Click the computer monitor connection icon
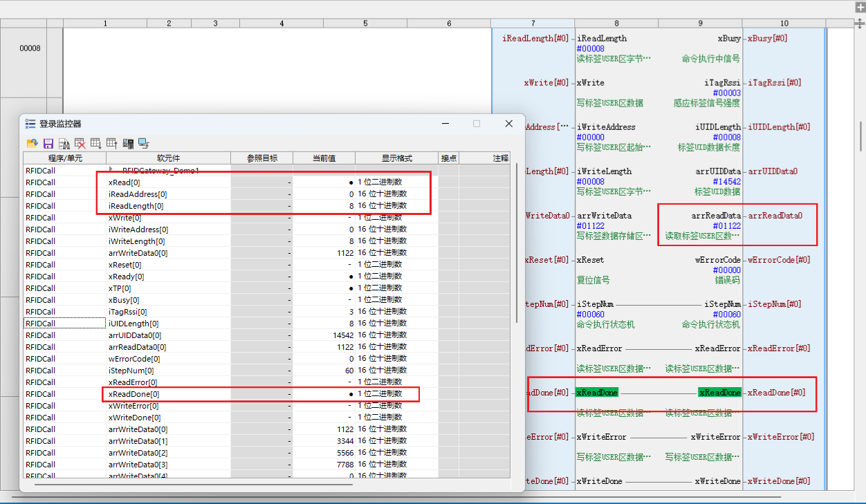This screenshot has width=866, height=504. pos(144,143)
